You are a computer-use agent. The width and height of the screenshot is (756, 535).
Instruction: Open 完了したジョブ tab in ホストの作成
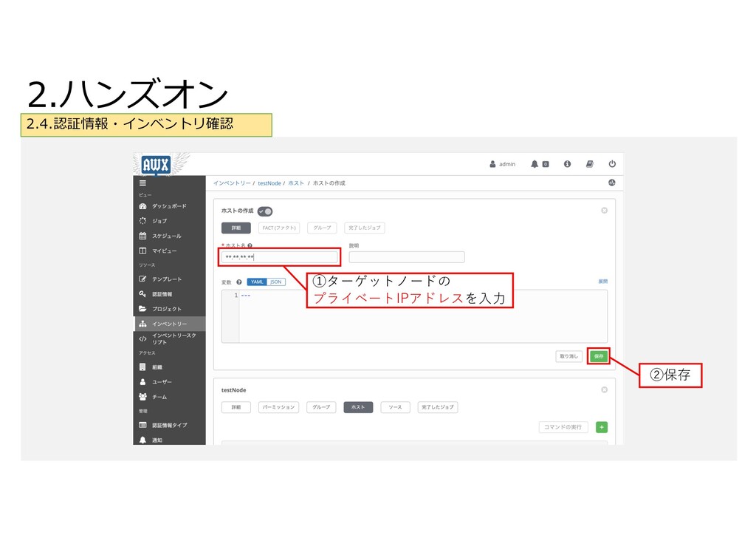coord(365,228)
